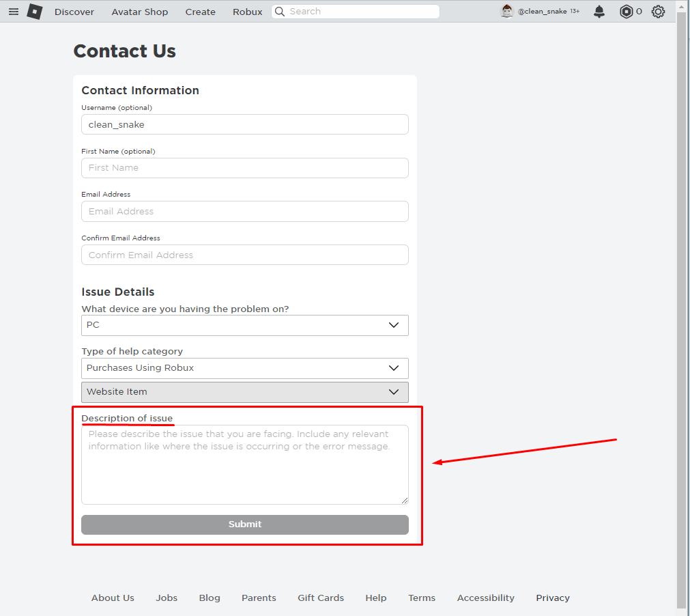This screenshot has width=690, height=616.
Task: Click the page vertical scrollbar
Action: [x=682, y=308]
